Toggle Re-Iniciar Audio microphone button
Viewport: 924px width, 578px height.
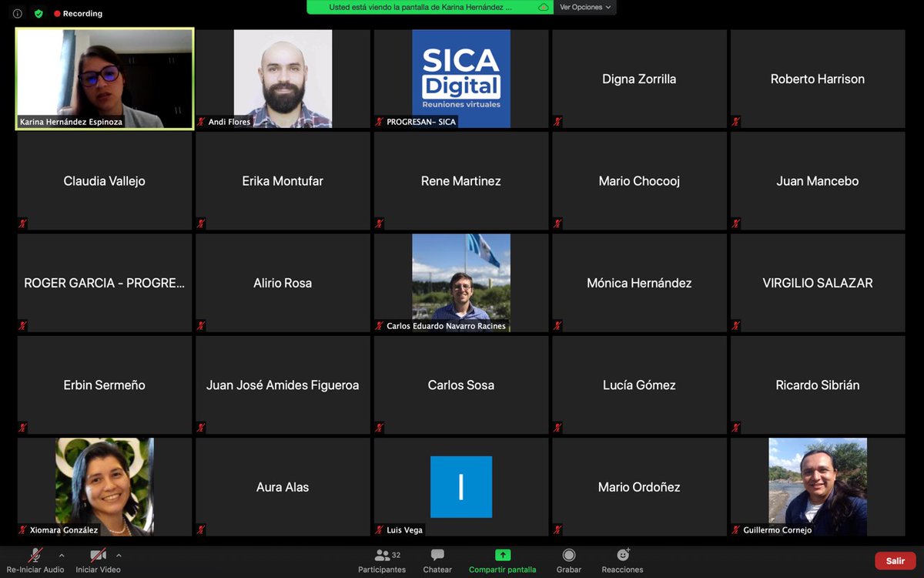tap(35, 560)
